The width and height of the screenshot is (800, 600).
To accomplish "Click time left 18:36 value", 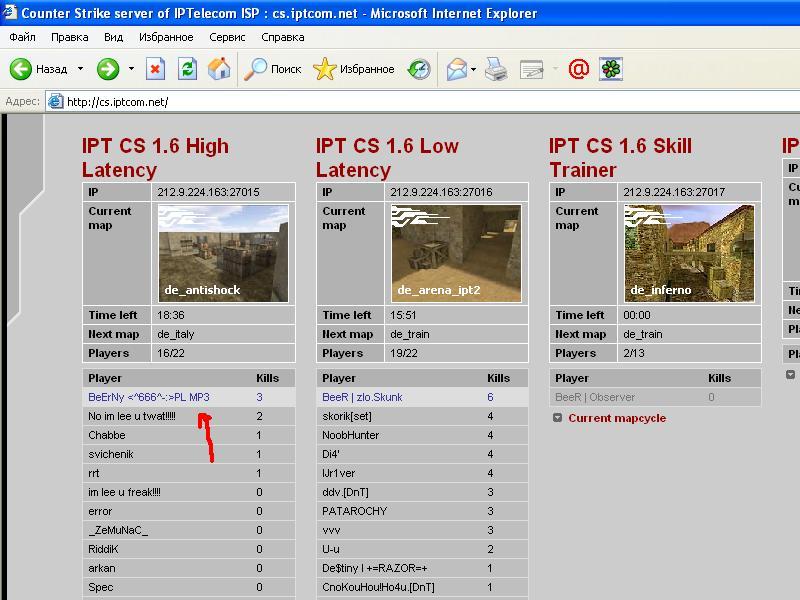I will [170, 315].
